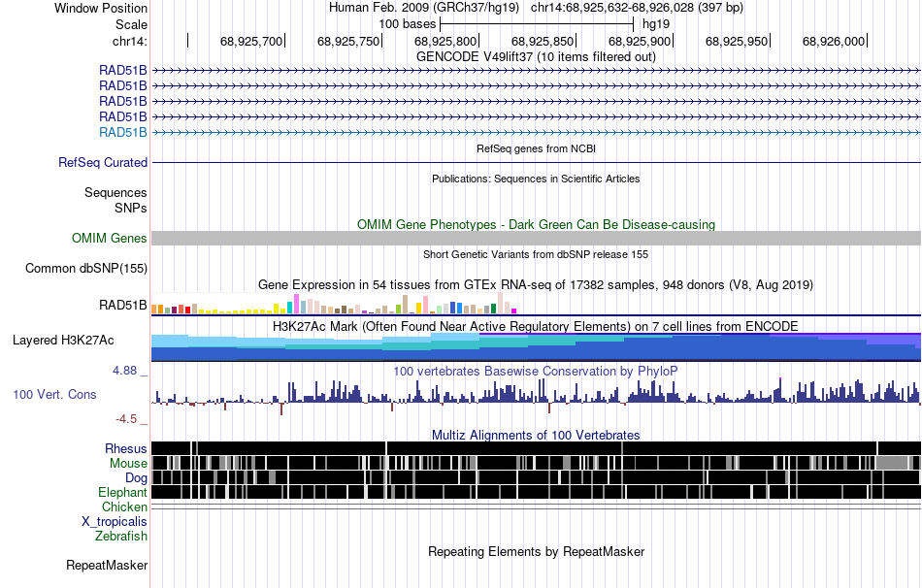Click the Chicken alignment label
The image size is (922, 588).
click(x=124, y=506)
